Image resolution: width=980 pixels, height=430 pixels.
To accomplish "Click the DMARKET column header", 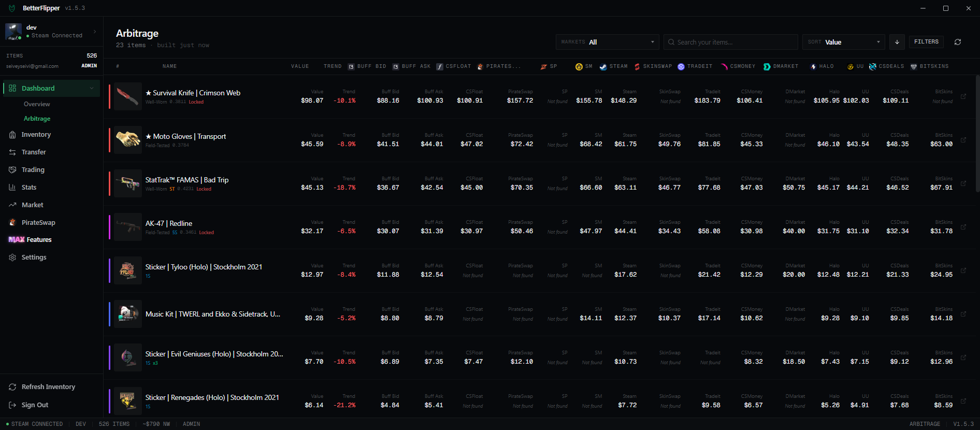I will [781, 66].
